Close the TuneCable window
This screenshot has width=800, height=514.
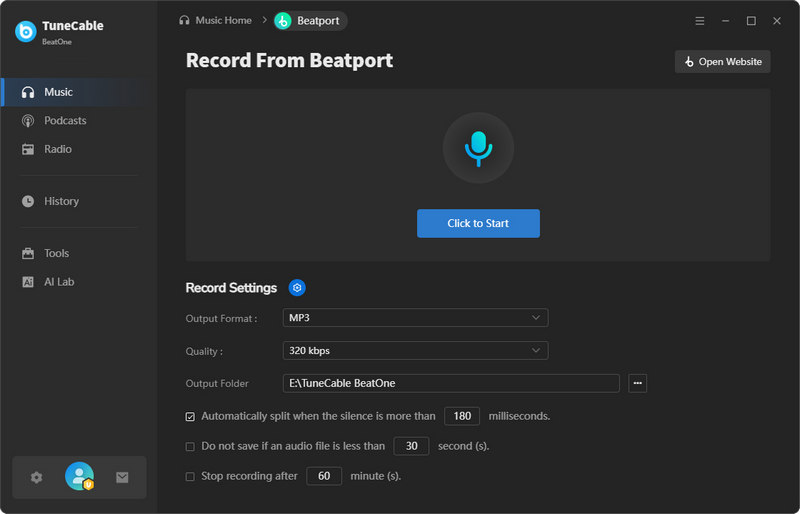(x=777, y=21)
